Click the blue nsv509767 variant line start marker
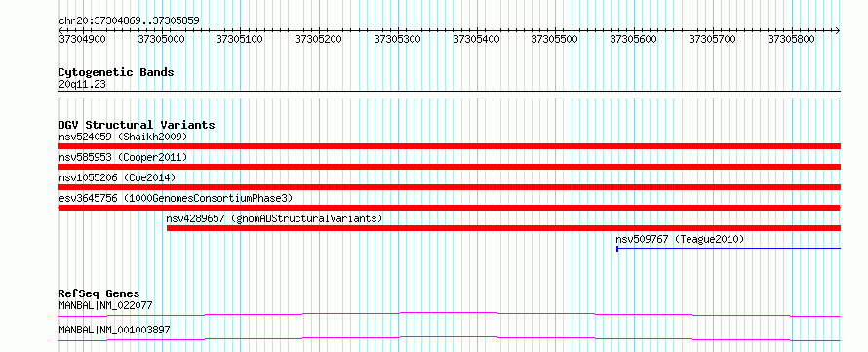Screen dimensions: 868x352 coord(617,249)
